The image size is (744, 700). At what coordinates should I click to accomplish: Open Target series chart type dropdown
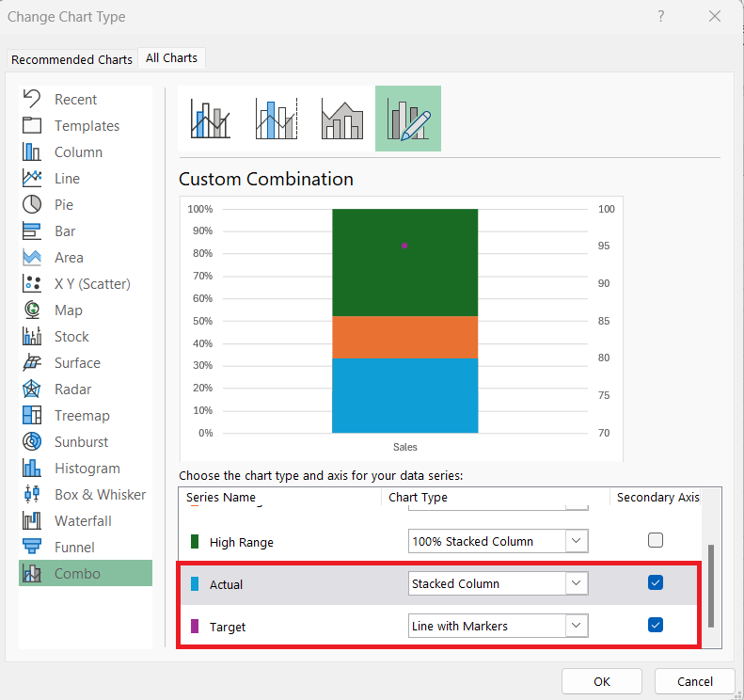(x=577, y=626)
